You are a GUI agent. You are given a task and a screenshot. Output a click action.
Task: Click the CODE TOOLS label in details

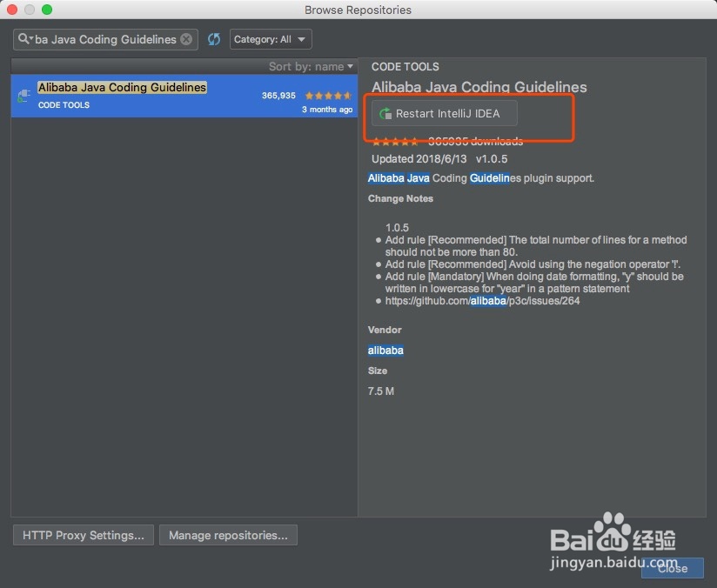coord(405,67)
